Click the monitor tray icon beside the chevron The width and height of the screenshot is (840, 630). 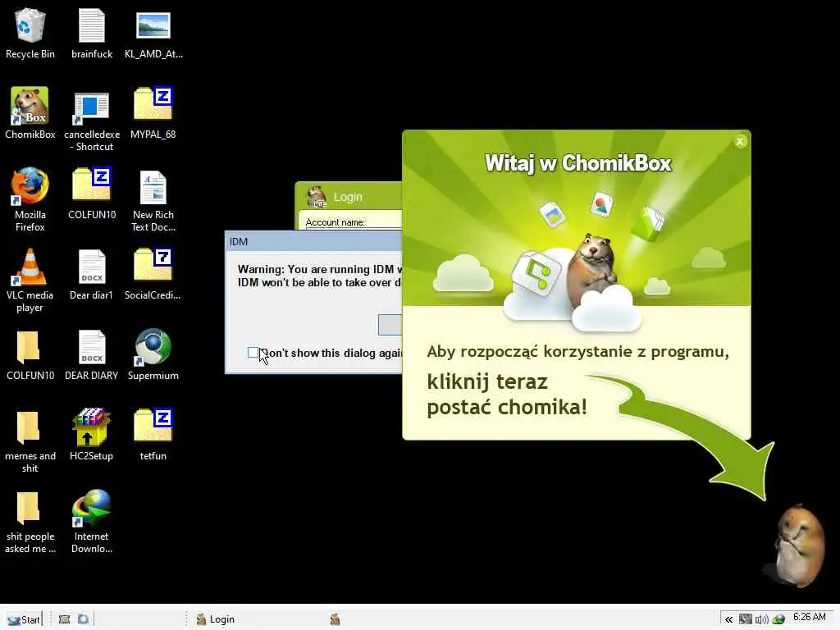click(745, 619)
